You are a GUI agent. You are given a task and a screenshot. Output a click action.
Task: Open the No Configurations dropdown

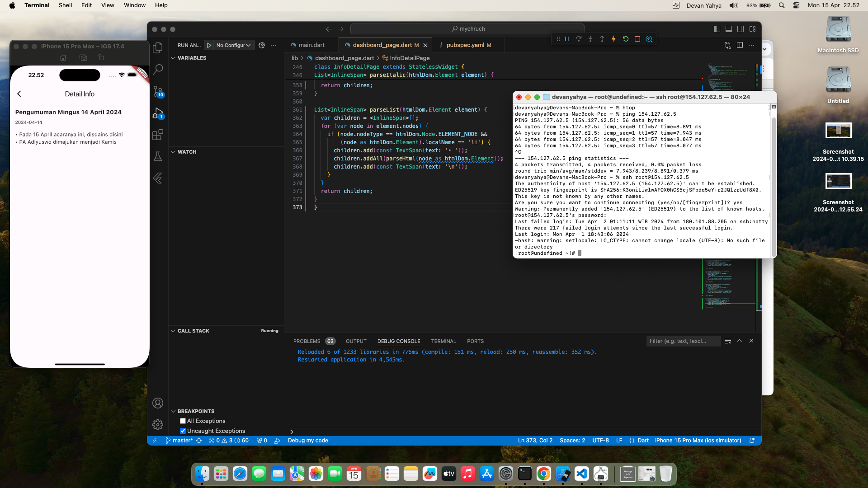(233, 45)
